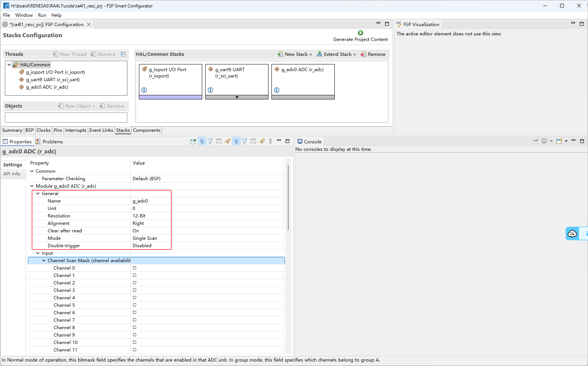Click the Display Selected Console monitor icon
588x366 pixels.
tap(544, 141)
